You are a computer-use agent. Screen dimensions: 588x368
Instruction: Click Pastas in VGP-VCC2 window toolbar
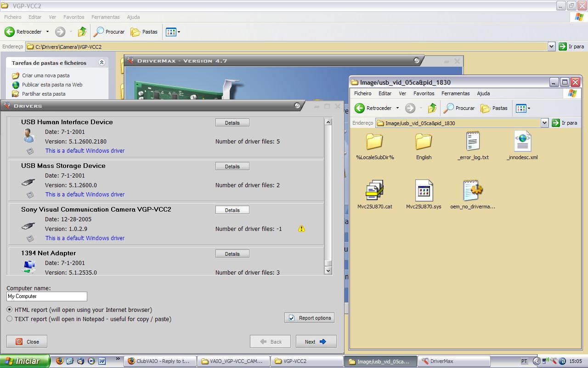[144, 32]
